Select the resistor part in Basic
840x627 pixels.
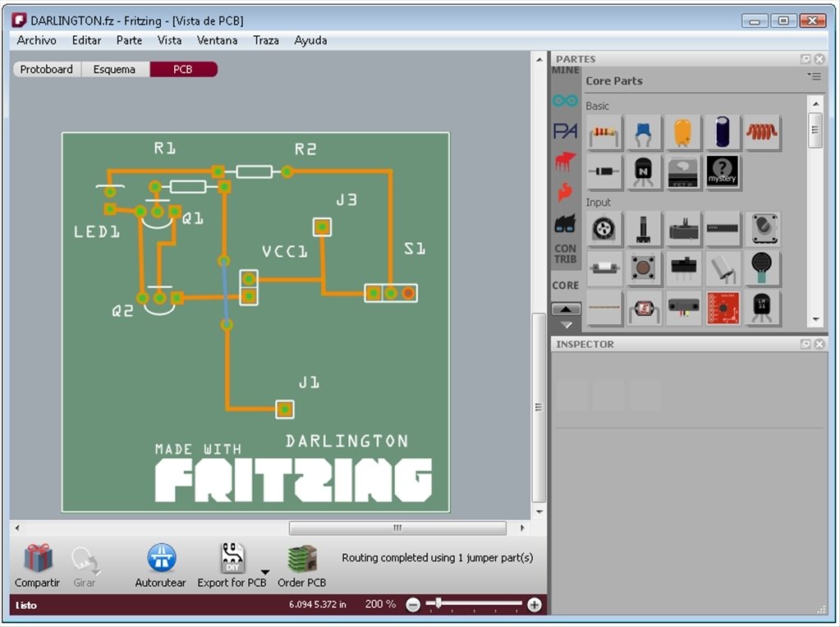tap(605, 132)
